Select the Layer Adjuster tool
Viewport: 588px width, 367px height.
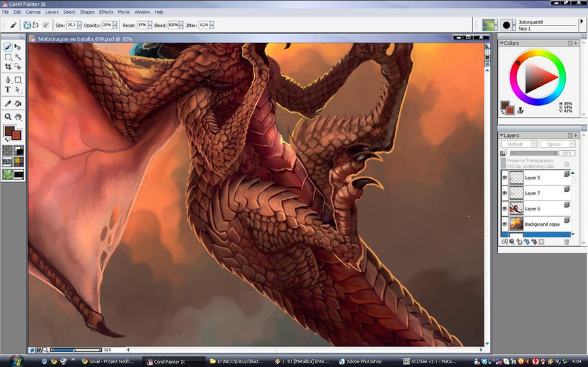18,47
